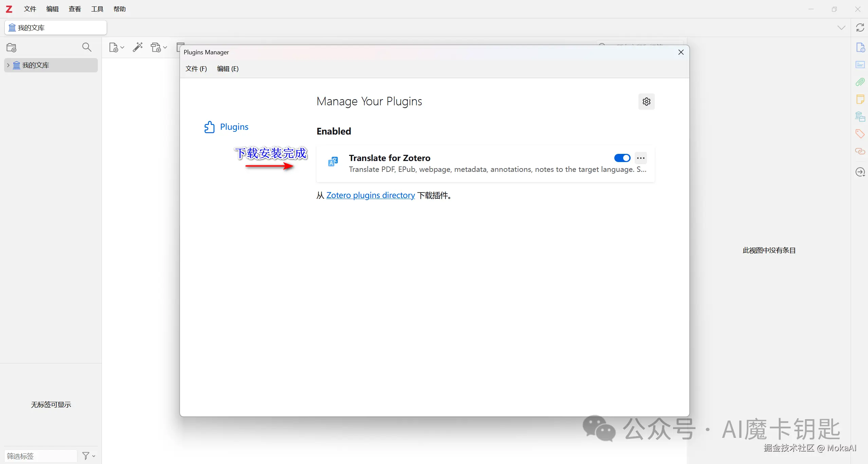Open the Notes pane icon
The image size is (868, 464).
coord(860,99)
